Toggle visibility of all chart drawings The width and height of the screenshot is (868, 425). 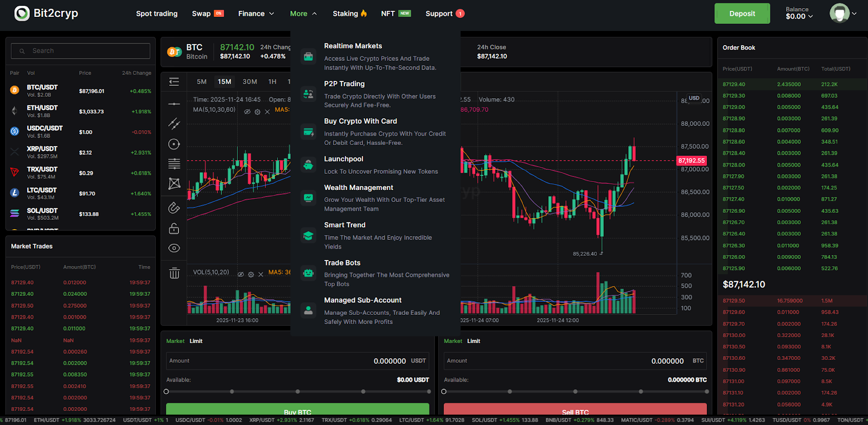174,249
